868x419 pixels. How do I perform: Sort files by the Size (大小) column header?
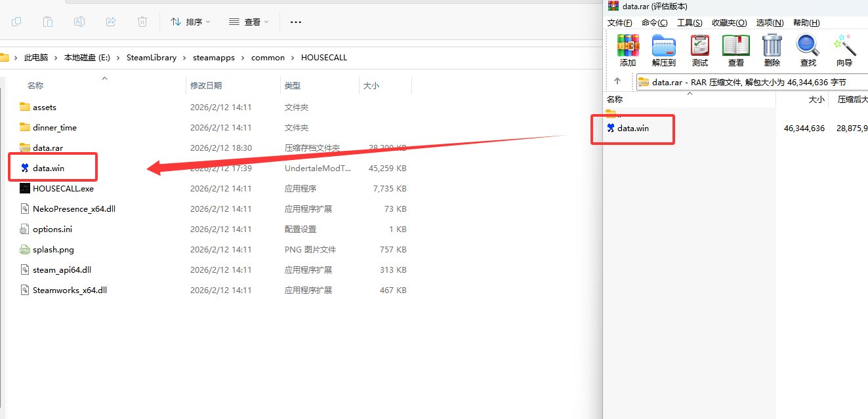pos(371,86)
